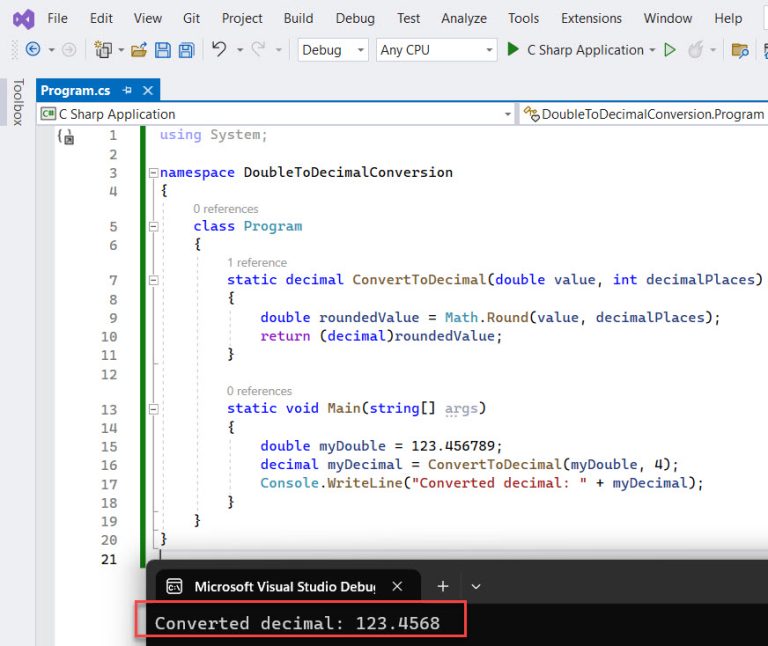
Task: Click the console terminal tab icon
Action: [174, 586]
